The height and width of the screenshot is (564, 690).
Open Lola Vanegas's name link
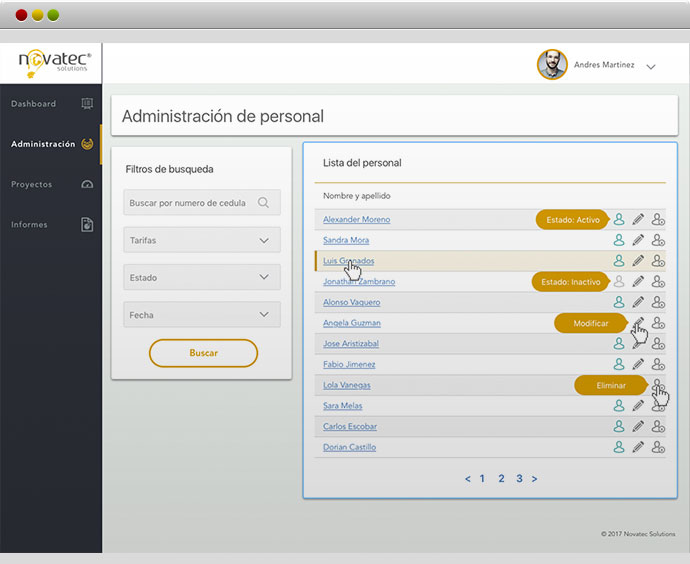point(347,385)
